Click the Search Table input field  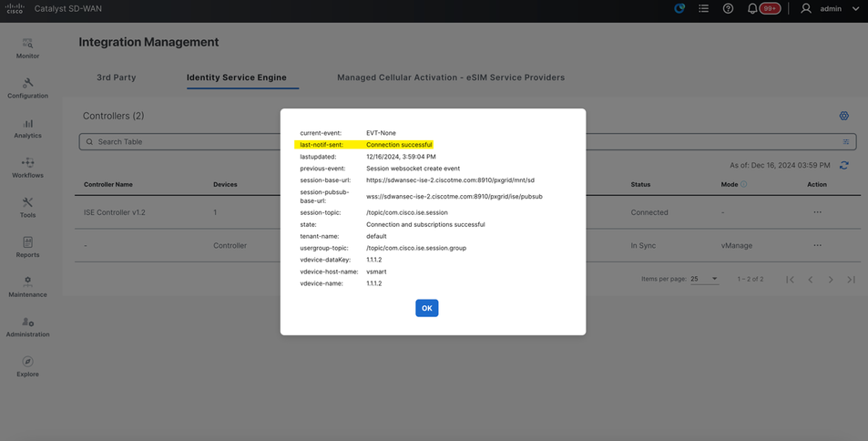tap(467, 142)
